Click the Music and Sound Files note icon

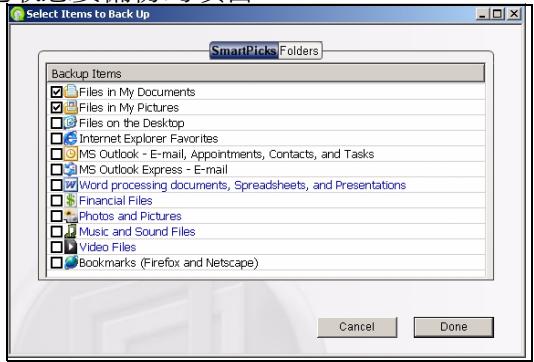point(71,232)
